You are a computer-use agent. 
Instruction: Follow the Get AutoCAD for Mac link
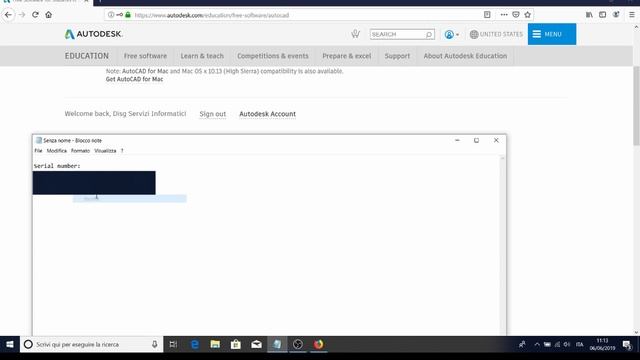point(134,79)
